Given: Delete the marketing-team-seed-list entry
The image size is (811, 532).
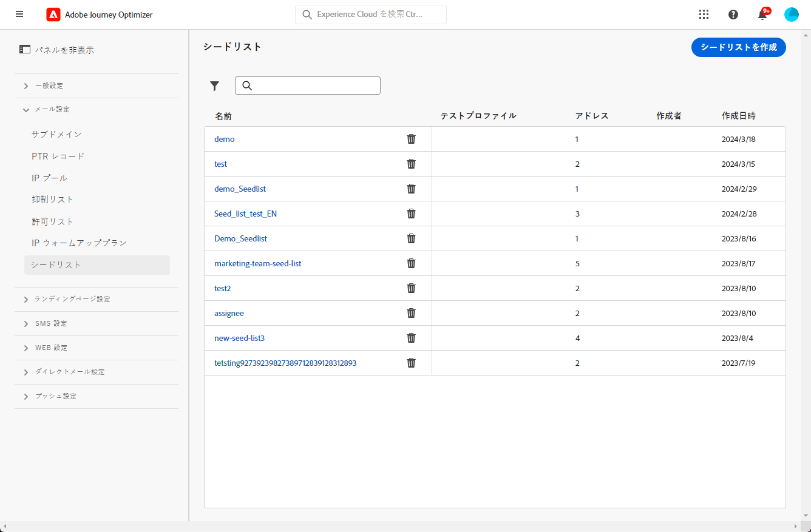Looking at the screenshot, I should point(411,263).
